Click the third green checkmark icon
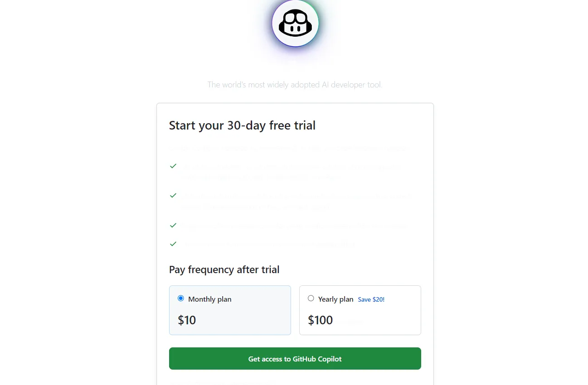The width and height of the screenshot is (588, 385). pyautogui.click(x=173, y=225)
